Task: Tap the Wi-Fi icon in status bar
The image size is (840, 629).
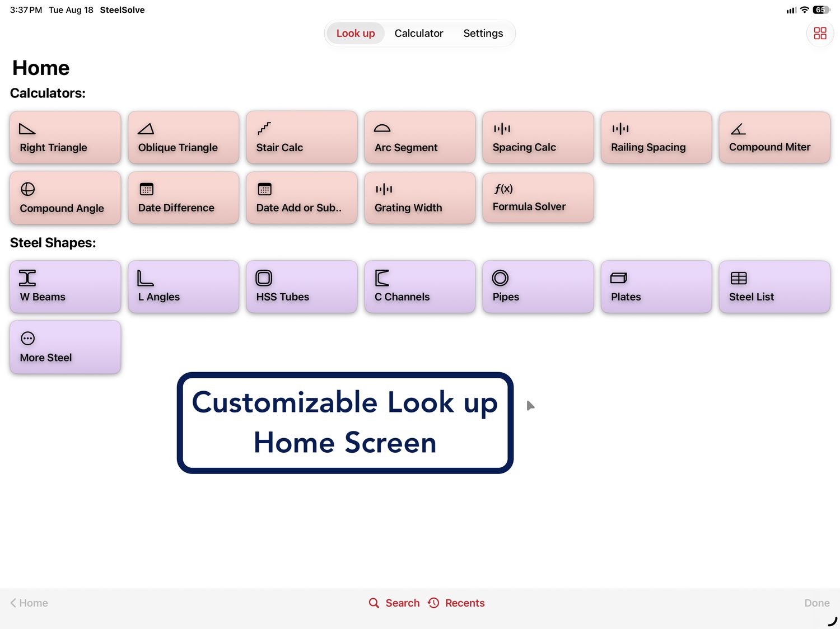Action: pyautogui.click(x=805, y=10)
